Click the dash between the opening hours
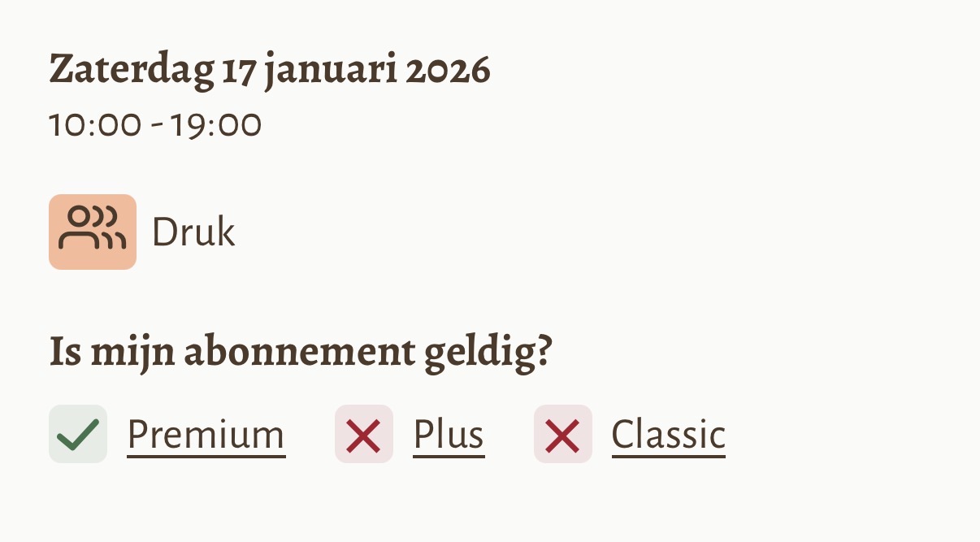The image size is (980, 542). pyautogui.click(x=156, y=127)
